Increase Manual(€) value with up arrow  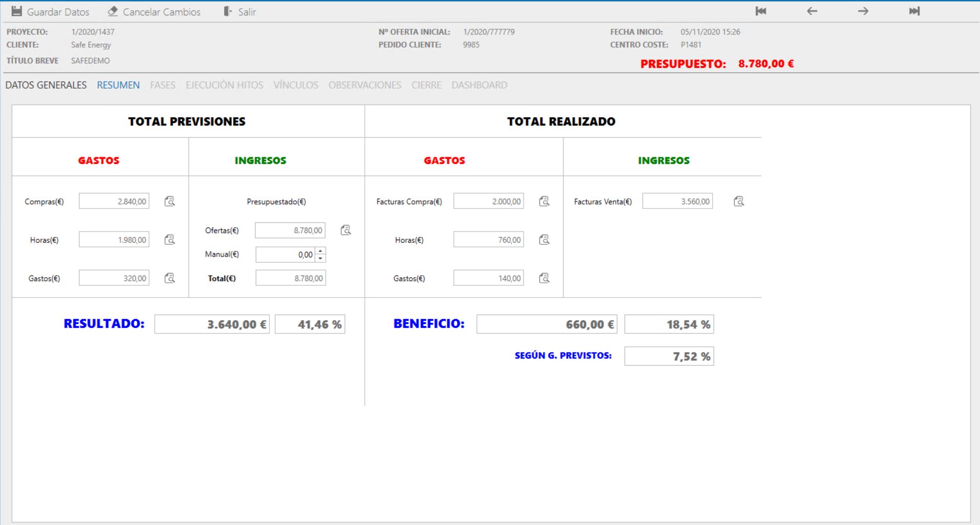[x=320, y=251]
